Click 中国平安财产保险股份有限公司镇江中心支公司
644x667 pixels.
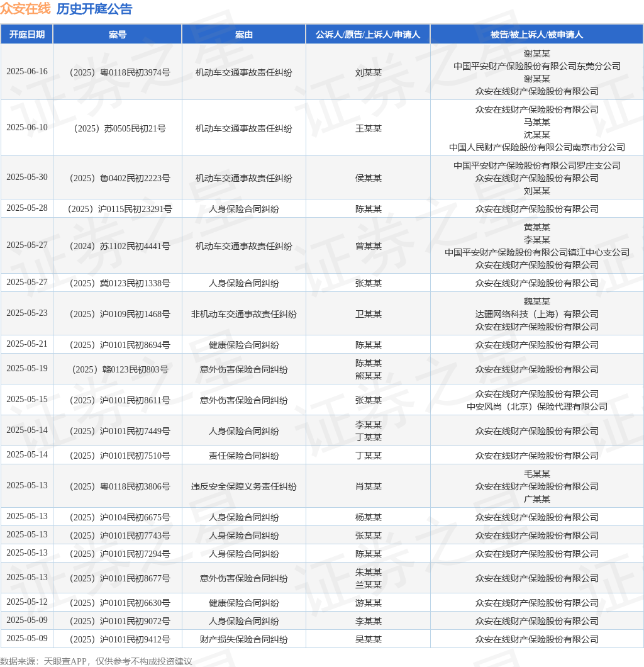click(x=537, y=253)
